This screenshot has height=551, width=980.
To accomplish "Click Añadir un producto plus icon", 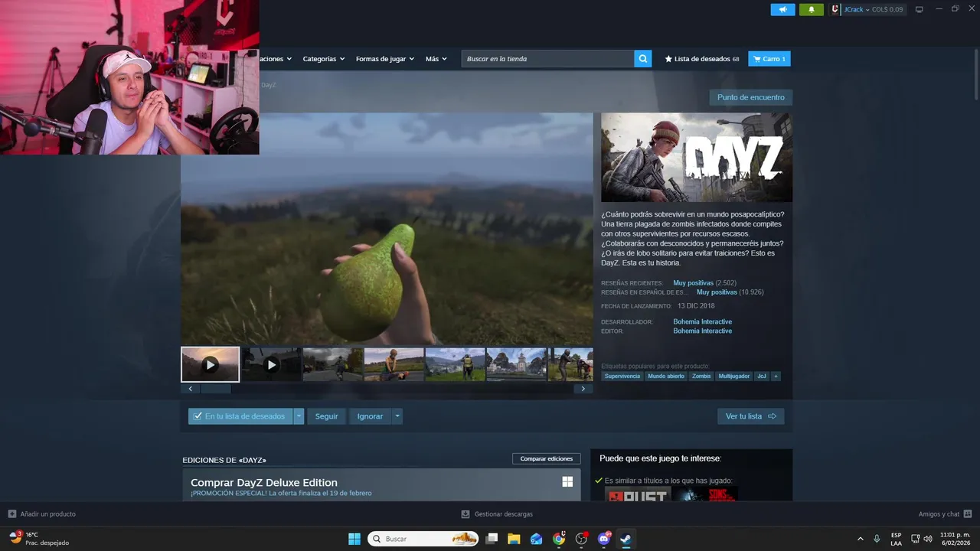I will click(x=12, y=514).
